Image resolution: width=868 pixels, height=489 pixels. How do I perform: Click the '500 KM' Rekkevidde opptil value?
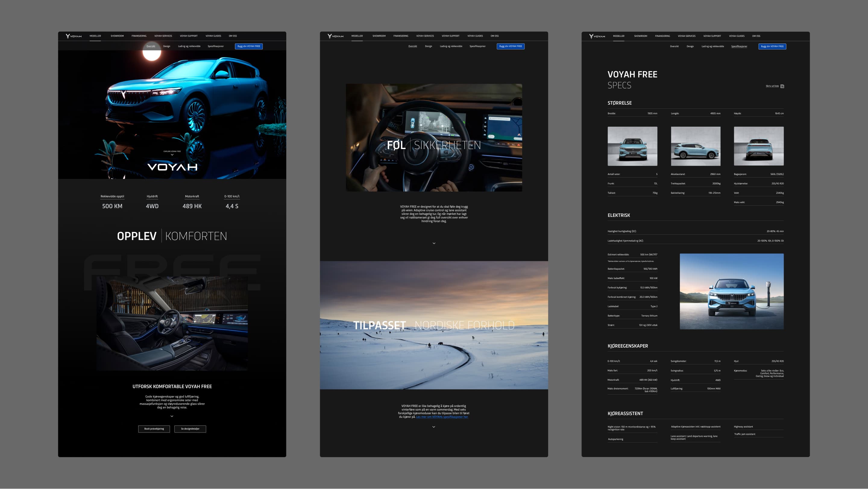(x=112, y=206)
